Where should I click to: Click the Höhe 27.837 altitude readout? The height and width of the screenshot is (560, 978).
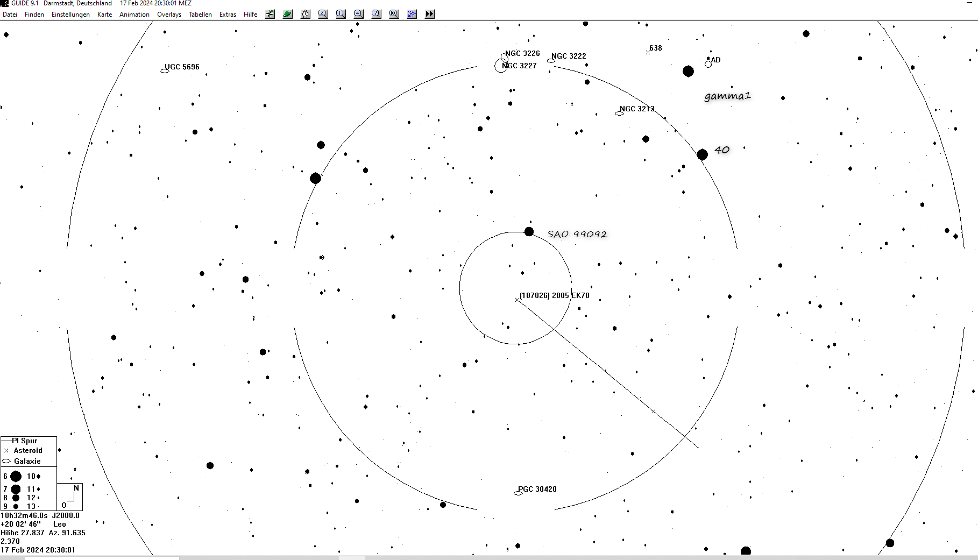[x=23, y=533]
